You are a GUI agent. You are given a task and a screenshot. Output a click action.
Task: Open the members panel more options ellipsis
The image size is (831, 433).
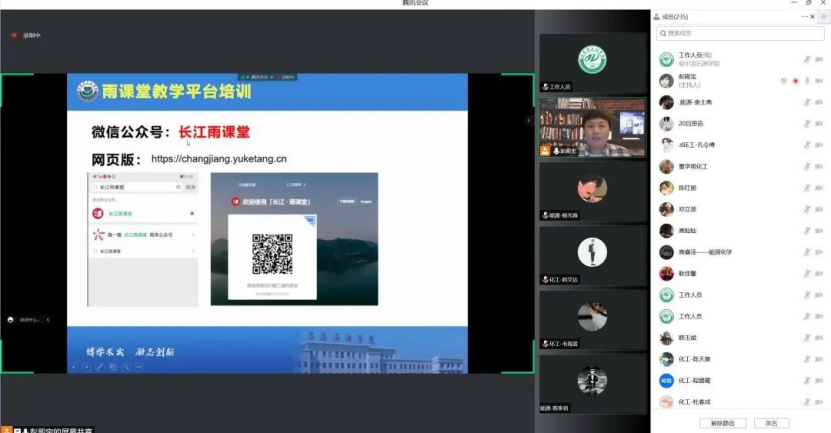point(804,17)
